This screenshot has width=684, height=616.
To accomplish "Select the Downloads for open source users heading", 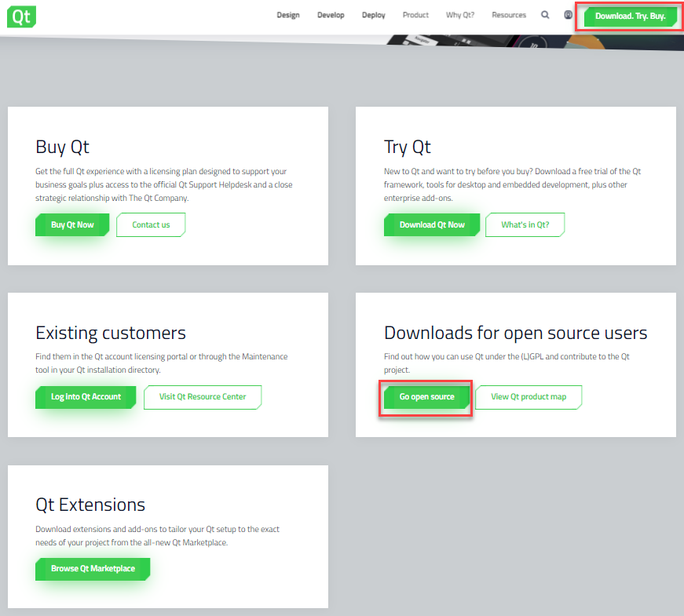I will (516, 333).
